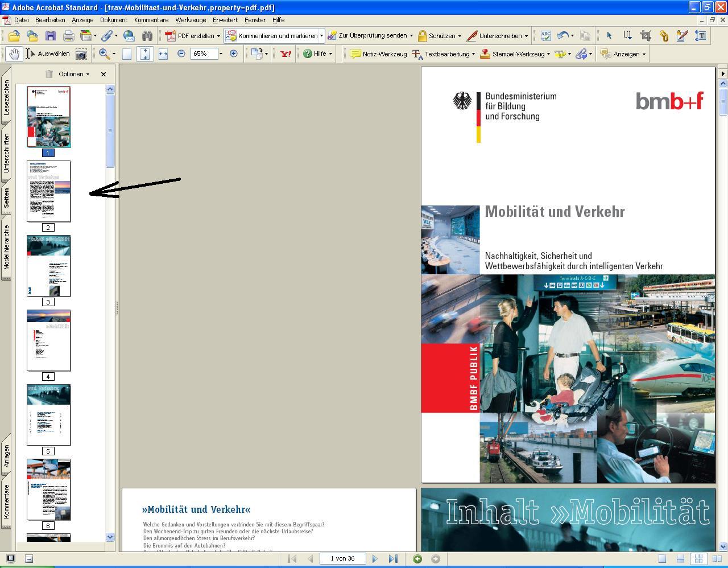Viewport: 728px width, 568px height.
Task: Open the Dokument menu
Action: pyautogui.click(x=114, y=20)
